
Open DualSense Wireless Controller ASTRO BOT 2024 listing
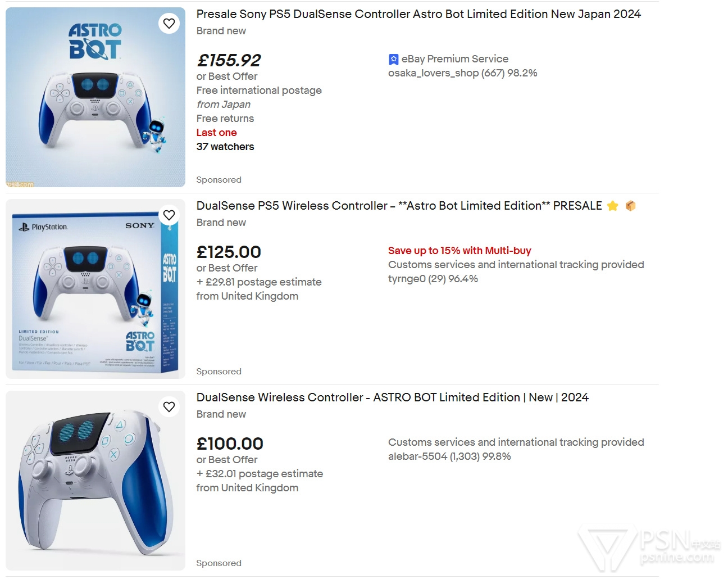click(x=393, y=397)
